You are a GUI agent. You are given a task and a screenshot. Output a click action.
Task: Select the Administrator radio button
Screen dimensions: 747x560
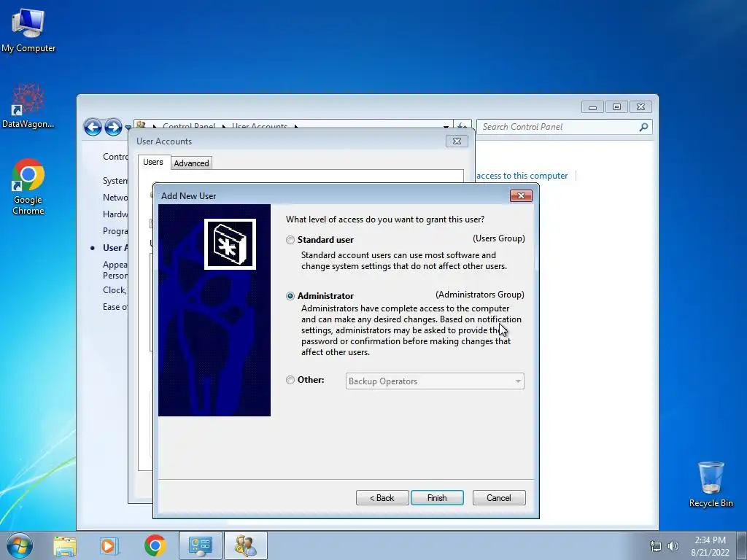290,296
